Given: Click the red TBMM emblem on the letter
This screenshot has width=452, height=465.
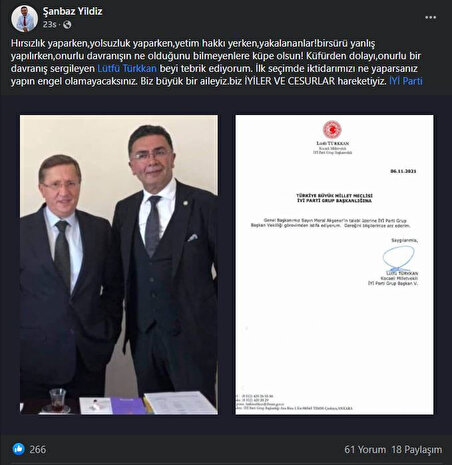Looking at the screenshot, I should point(332,130).
